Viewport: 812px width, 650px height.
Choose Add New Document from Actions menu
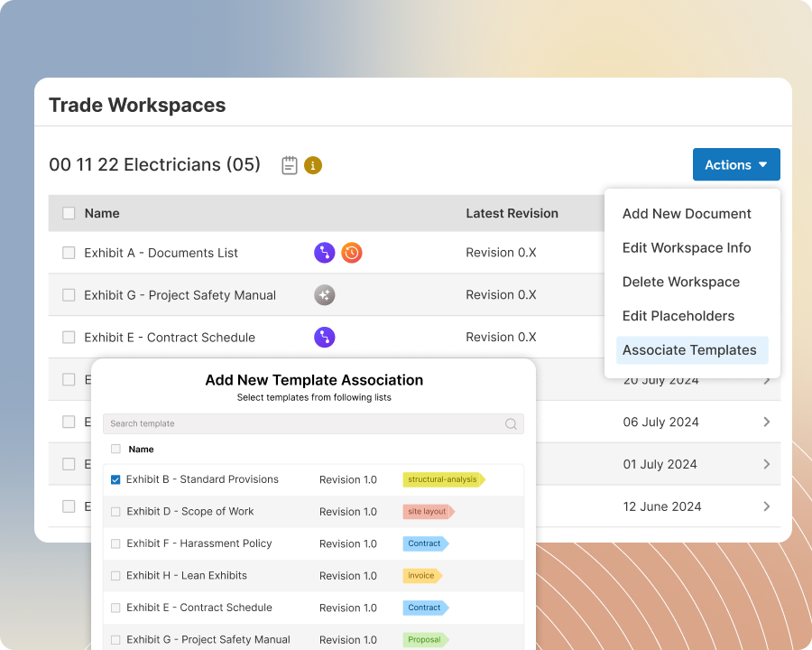pyautogui.click(x=687, y=214)
